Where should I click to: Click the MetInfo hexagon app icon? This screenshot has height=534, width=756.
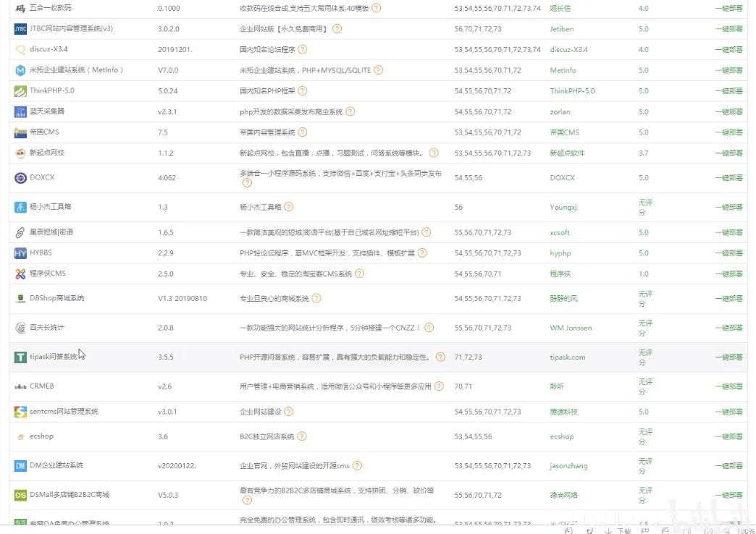(x=20, y=70)
